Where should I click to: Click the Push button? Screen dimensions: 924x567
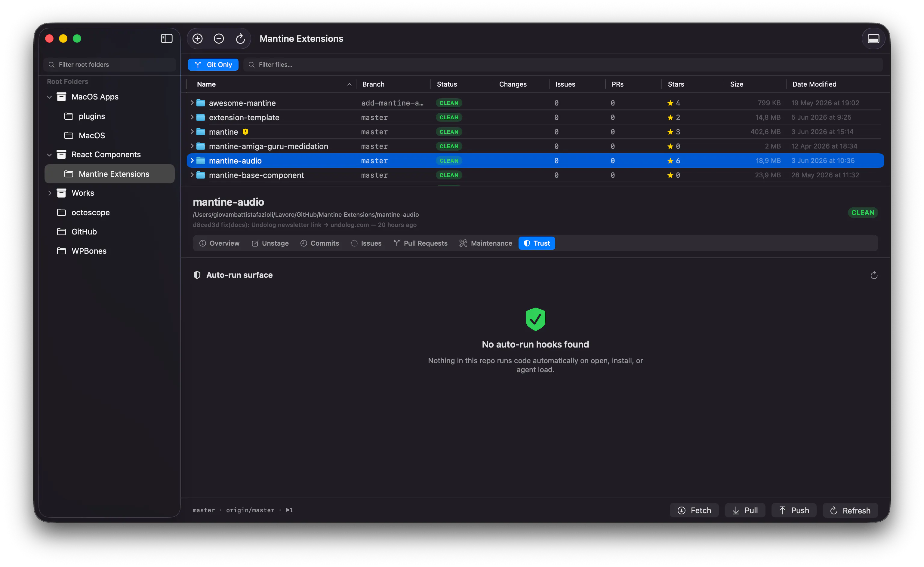[x=794, y=510]
